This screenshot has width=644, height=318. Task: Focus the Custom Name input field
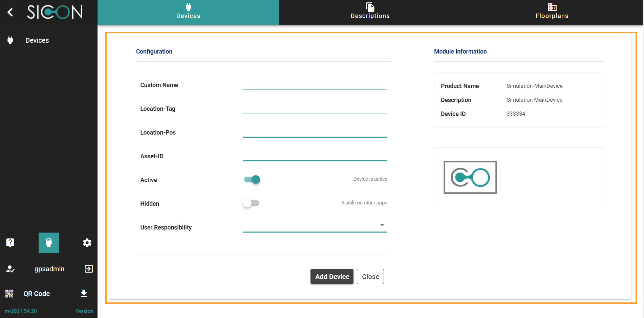click(x=315, y=85)
